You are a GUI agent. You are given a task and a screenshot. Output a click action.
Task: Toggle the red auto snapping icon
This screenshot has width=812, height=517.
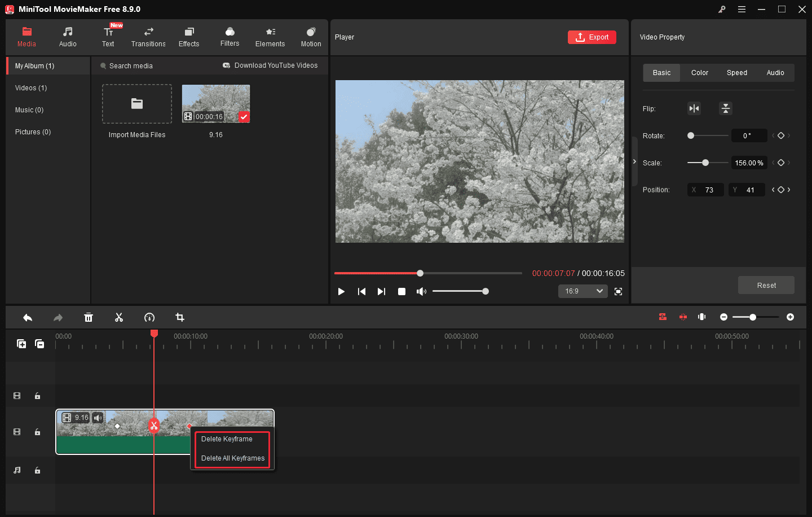[x=683, y=317]
